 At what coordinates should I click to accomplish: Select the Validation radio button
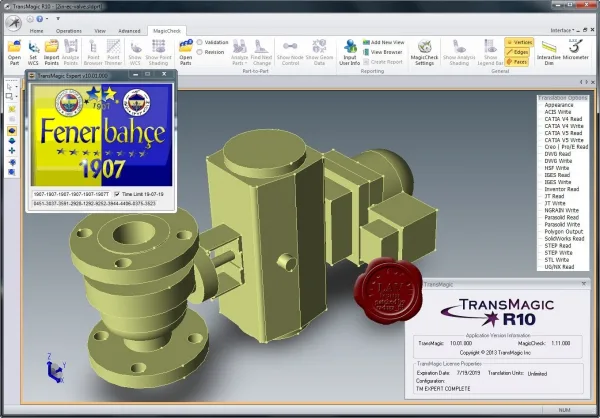(199, 42)
